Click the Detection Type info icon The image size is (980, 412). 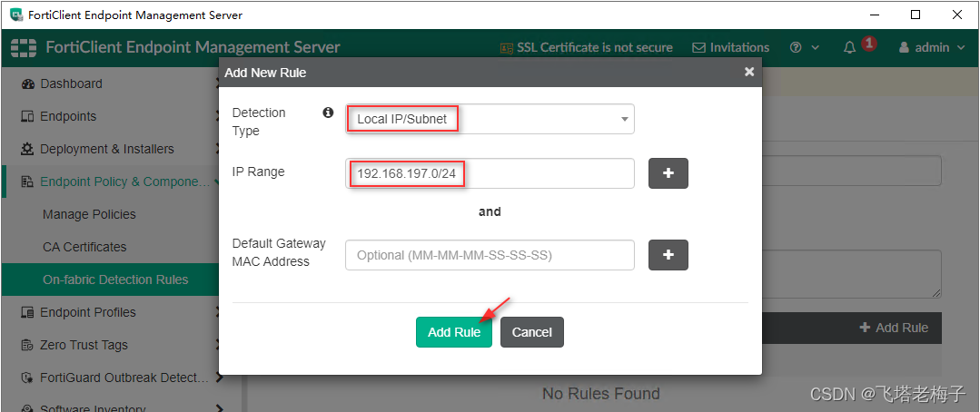click(328, 113)
